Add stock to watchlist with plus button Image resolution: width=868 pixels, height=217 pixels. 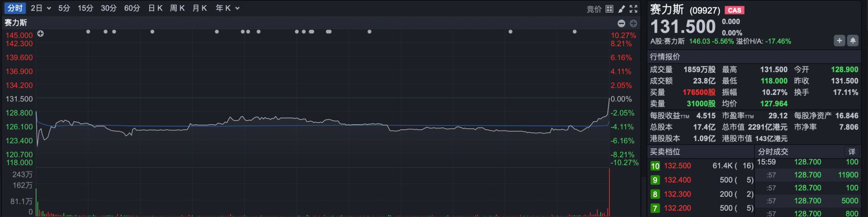839,41
